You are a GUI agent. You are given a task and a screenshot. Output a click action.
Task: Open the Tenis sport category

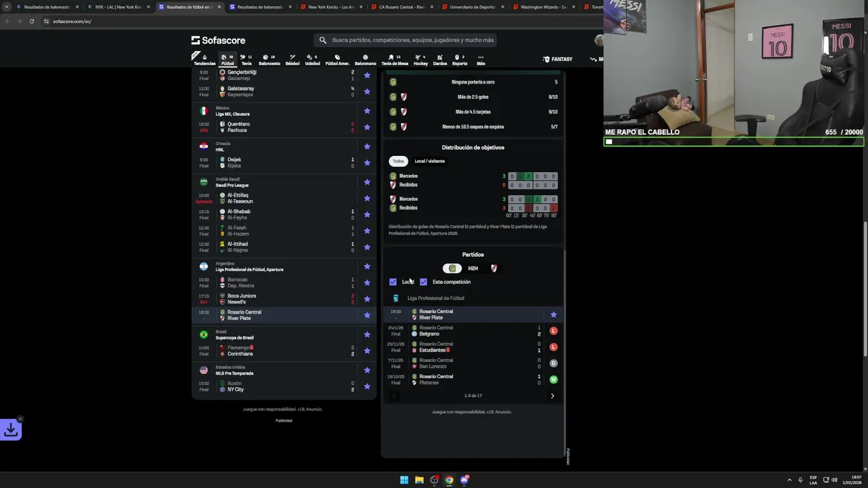click(246, 60)
